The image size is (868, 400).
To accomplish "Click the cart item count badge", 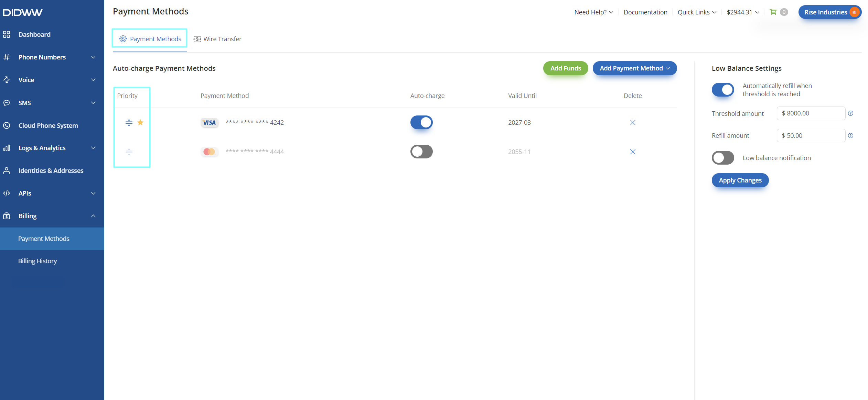I will point(784,12).
